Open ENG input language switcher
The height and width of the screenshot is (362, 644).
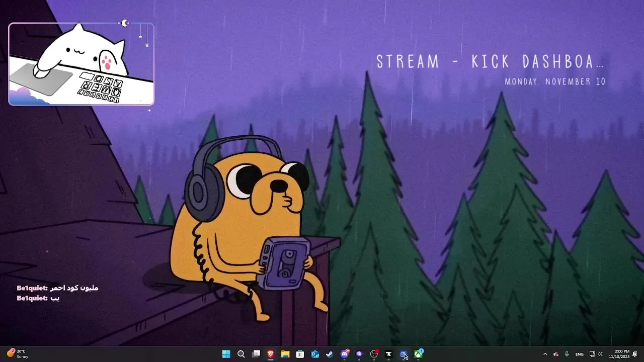[580, 354]
